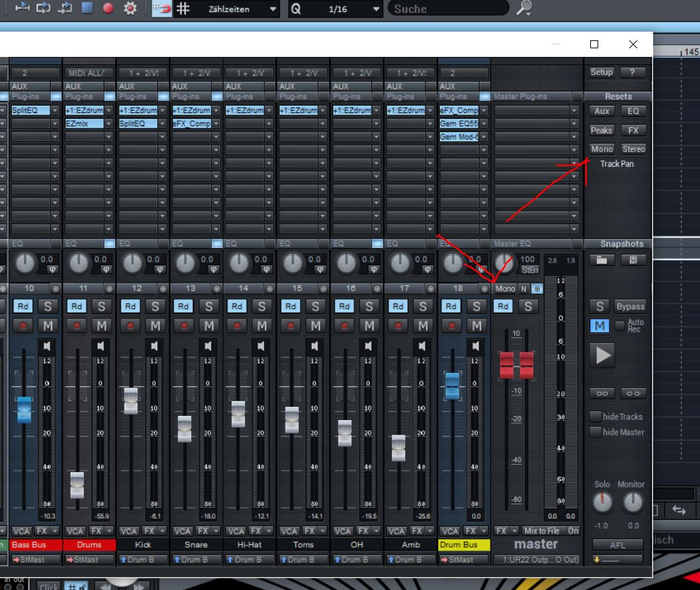This screenshot has height=590, width=700.
Task: Toggle speaker icon on Kick channel
Action: coord(154,346)
